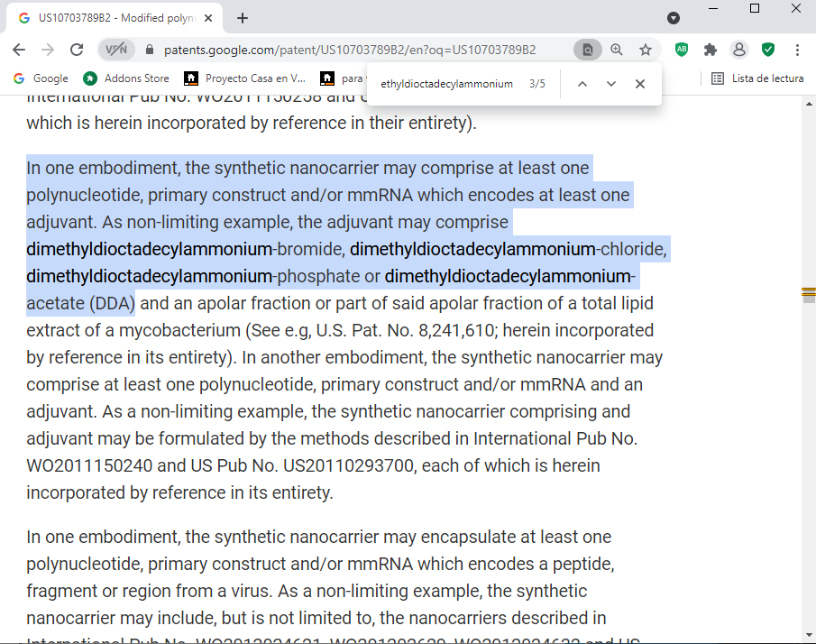Go back to the previous page
This screenshot has height=644, width=816.
click(x=20, y=50)
